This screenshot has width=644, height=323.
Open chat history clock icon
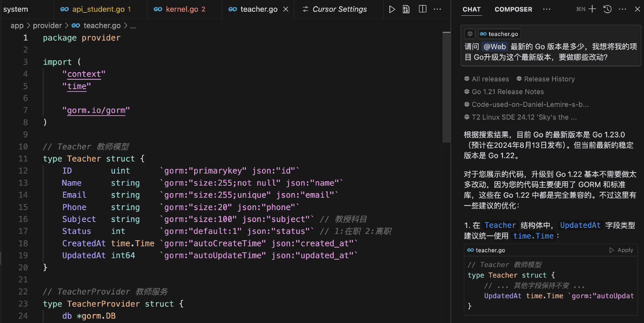(607, 9)
